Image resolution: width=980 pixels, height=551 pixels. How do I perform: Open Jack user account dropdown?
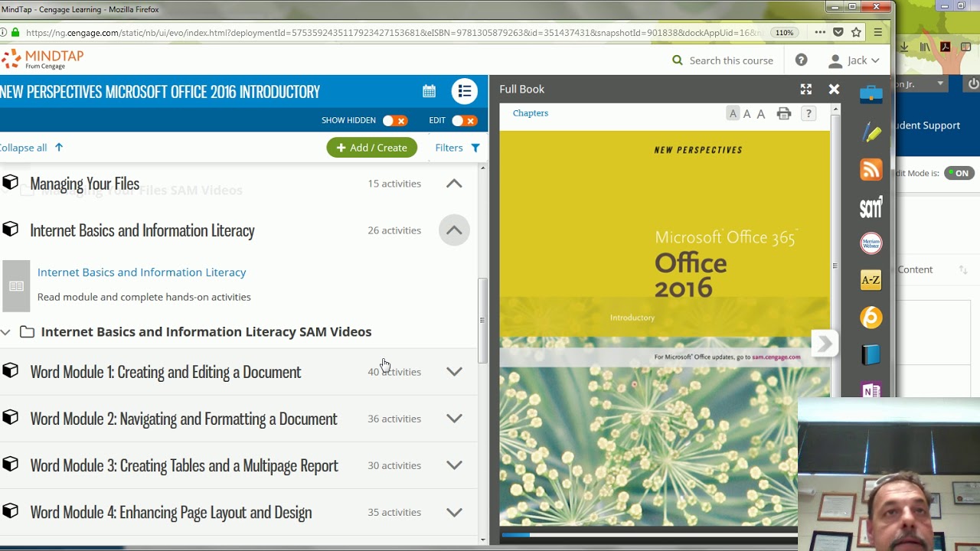[x=854, y=60]
